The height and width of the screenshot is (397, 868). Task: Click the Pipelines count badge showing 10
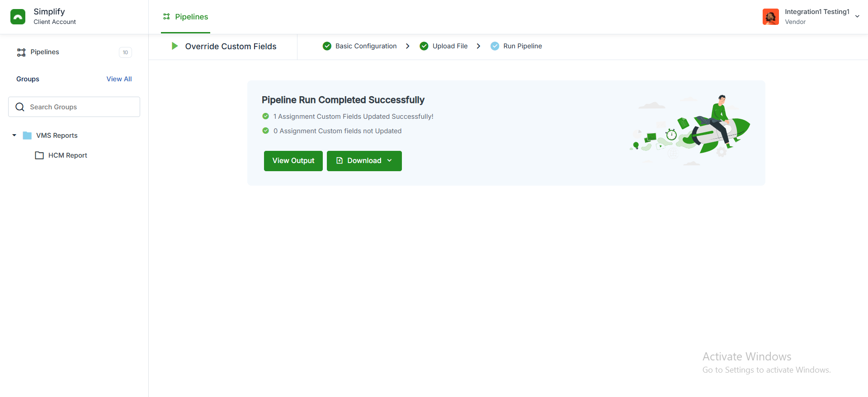click(125, 52)
